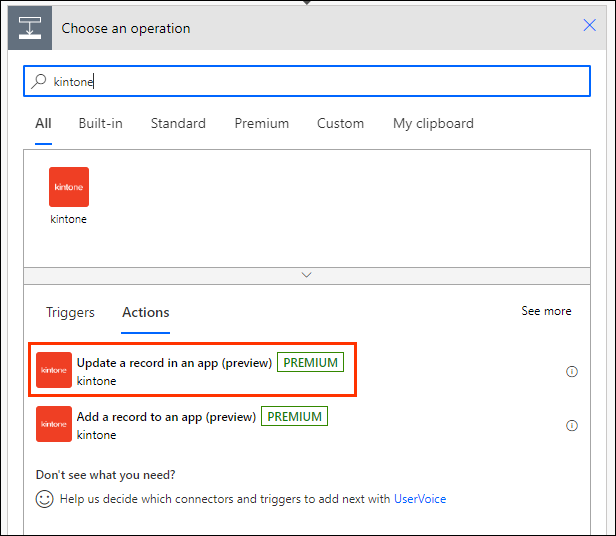The image size is (616, 536).
Task: Show the My clipboard tab
Action: 433,124
